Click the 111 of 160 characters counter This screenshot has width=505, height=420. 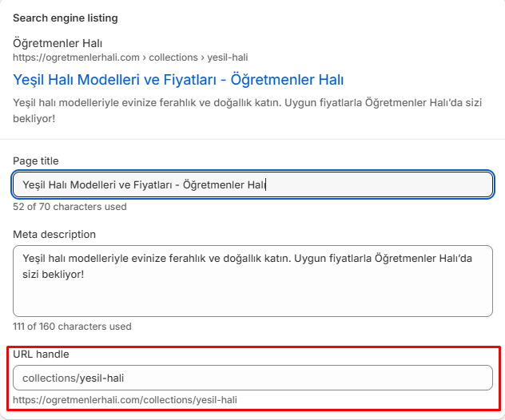point(72,327)
